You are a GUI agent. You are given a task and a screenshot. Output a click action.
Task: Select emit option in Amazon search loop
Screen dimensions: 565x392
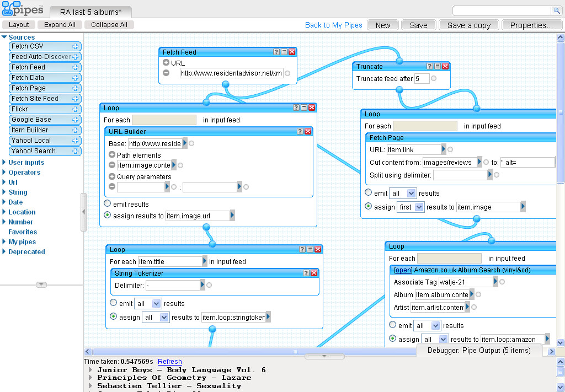[x=393, y=325]
